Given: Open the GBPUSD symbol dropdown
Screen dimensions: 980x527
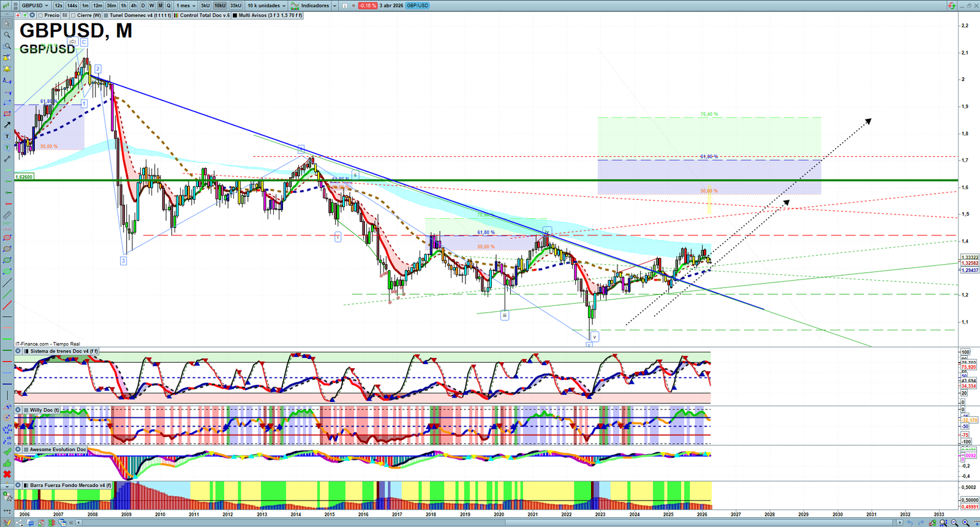Looking at the screenshot, I should [x=35, y=6].
